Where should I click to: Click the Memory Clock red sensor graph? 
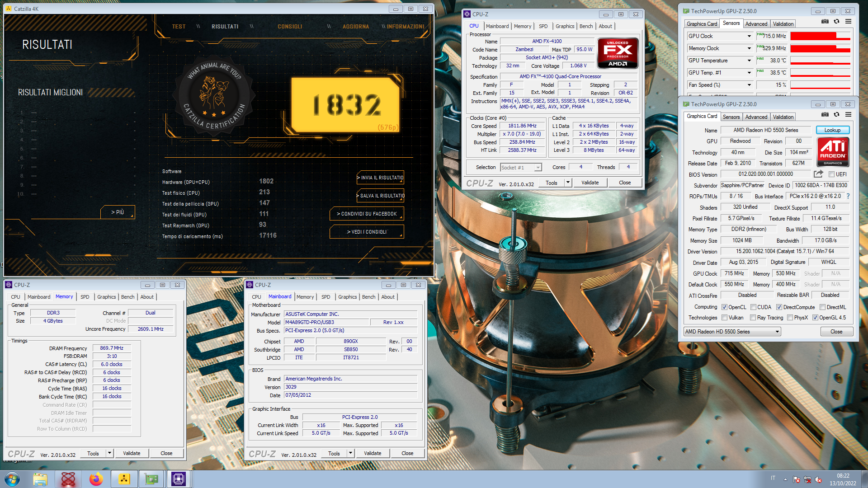(821, 48)
